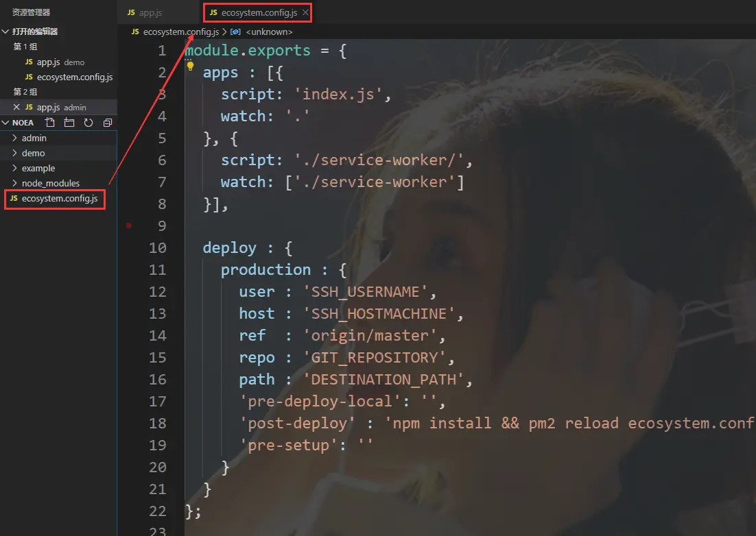Click line number 22 in the gutter
This screenshot has height=536, width=756.
158,511
